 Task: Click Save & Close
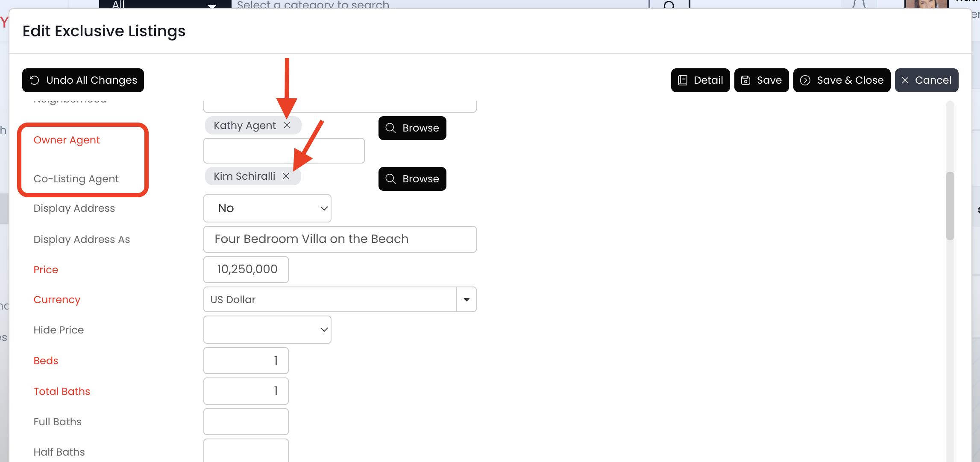[842, 80]
